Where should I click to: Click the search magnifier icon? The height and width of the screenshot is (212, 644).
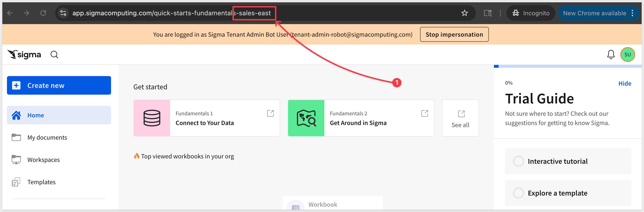pos(54,55)
